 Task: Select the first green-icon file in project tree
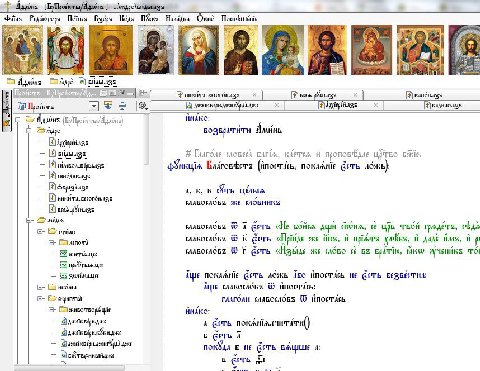tap(79, 254)
